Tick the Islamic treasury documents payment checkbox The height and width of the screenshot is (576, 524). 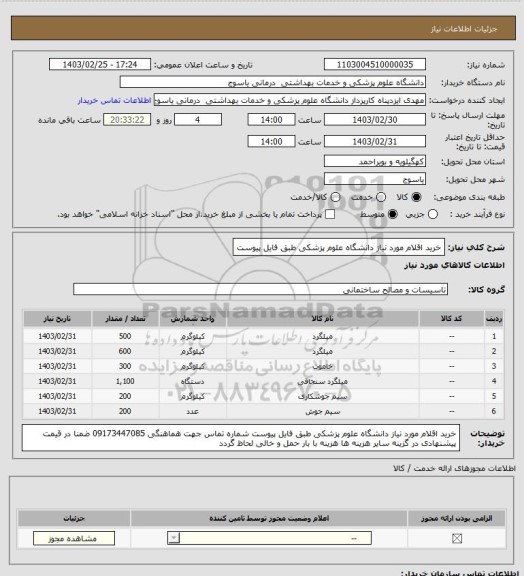click(330, 214)
